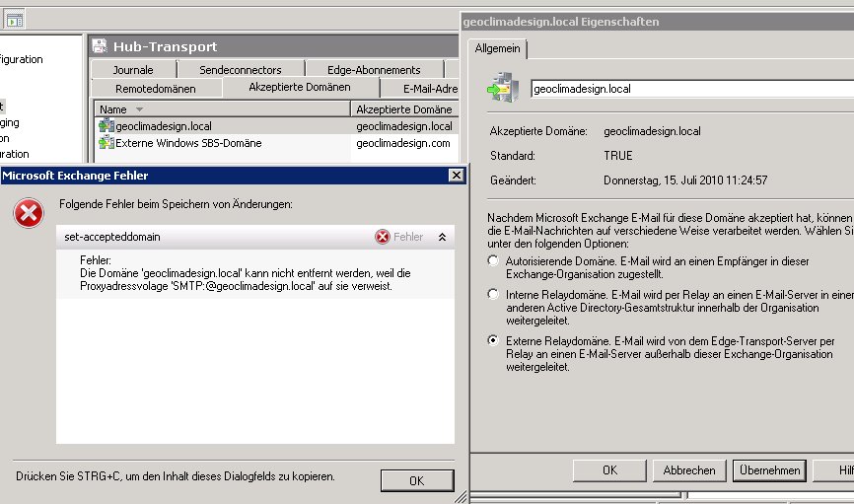This screenshot has width=854, height=504.
Task: Select the Akzeptierte Domänen tab
Action: (300, 87)
